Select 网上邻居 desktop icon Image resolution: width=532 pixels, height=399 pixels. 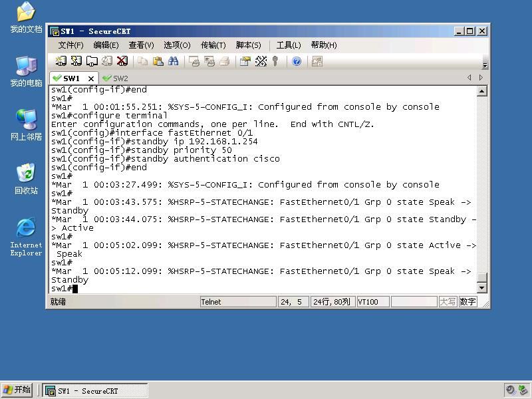tap(26, 125)
